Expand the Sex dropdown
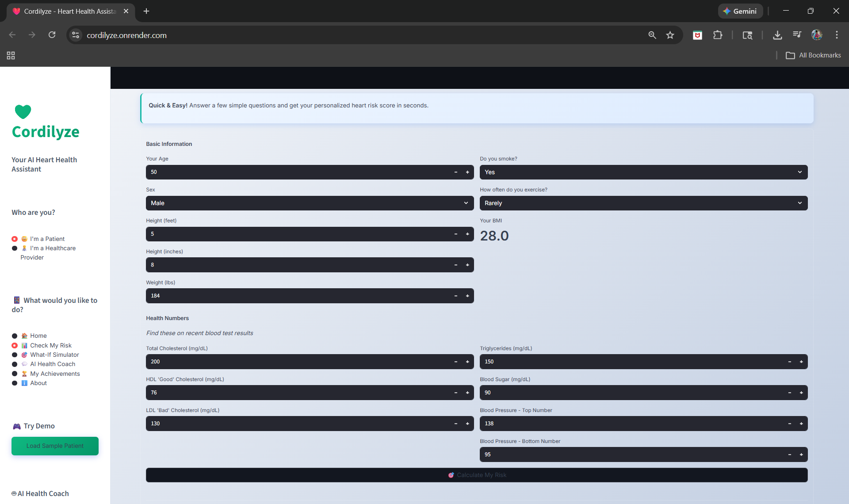This screenshot has width=849, height=504. coord(310,203)
